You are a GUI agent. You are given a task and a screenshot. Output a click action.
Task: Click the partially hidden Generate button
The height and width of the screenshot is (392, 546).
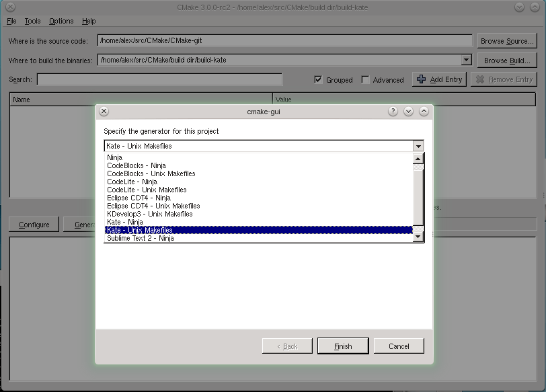tap(79, 225)
